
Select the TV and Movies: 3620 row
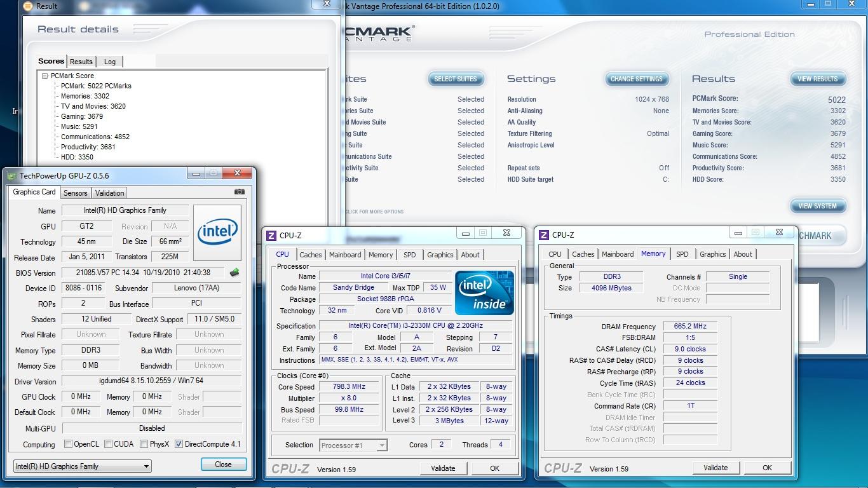tap(93, 106)
